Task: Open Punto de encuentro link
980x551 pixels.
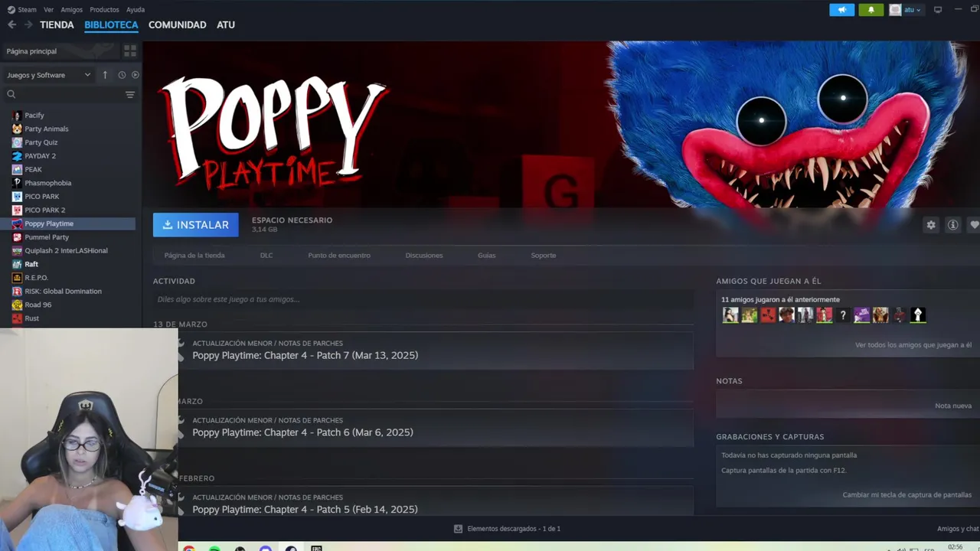Action: [339, 256]
